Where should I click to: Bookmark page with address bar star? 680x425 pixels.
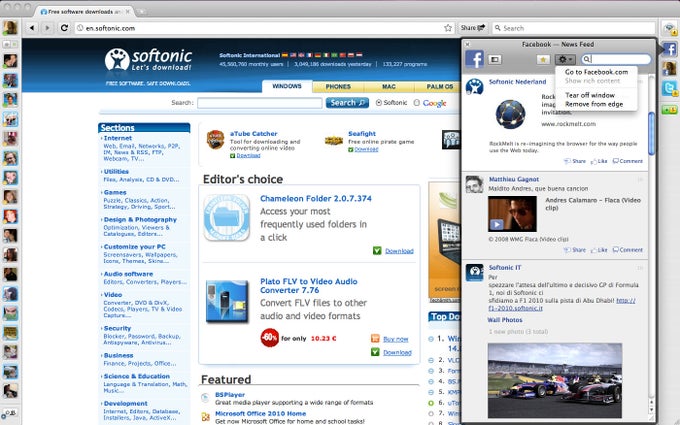pyautogui.click(x=448, y=28)
